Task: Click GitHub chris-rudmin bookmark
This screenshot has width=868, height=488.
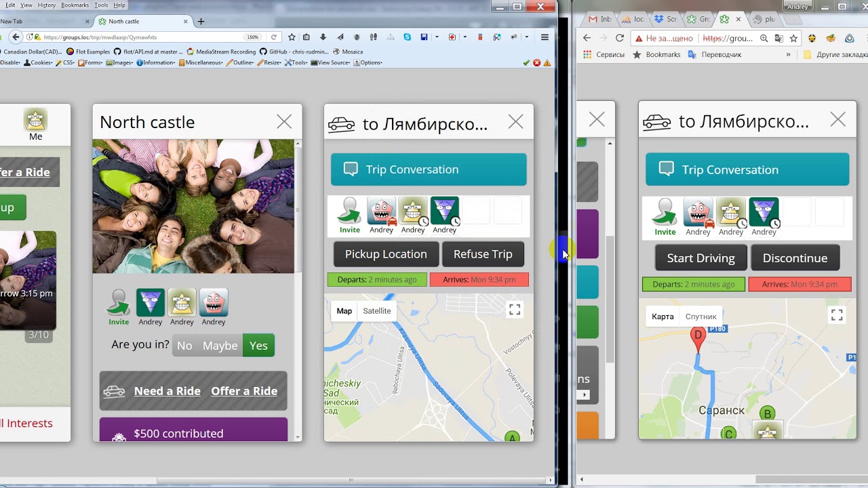Action: click(x=294, y=52)
